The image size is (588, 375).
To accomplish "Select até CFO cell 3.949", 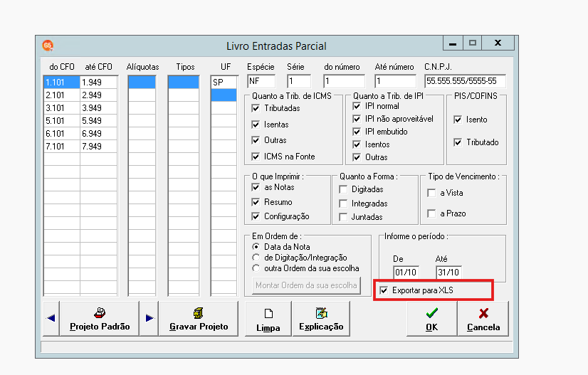I will click(98, 108).
